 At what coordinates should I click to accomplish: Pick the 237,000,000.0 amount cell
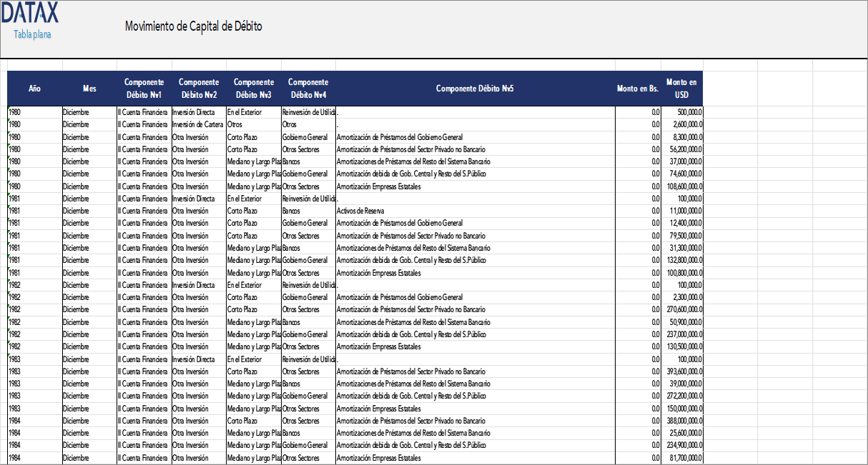click(682, 334)
